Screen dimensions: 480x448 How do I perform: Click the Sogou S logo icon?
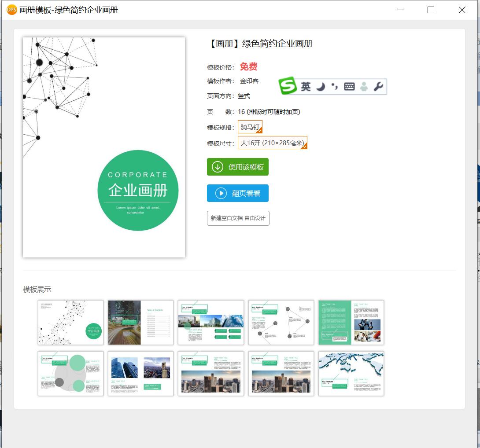click(x=288, y=86)
